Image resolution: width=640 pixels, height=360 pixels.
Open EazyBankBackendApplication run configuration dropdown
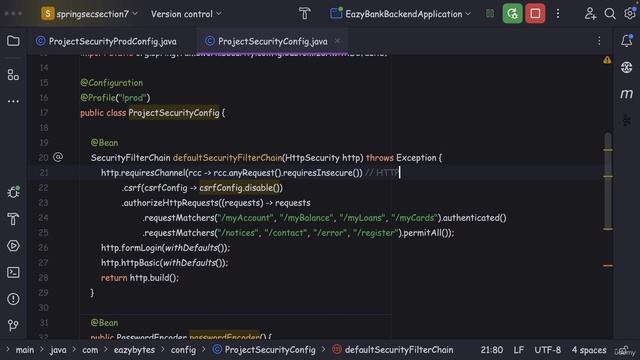(x=400, y=14)
